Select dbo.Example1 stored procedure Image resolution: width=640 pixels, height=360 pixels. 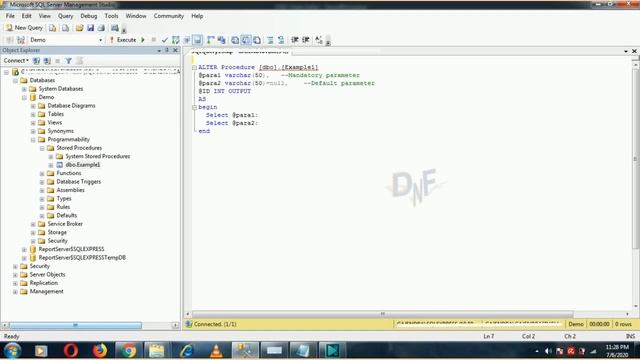[x=83, y=165]
